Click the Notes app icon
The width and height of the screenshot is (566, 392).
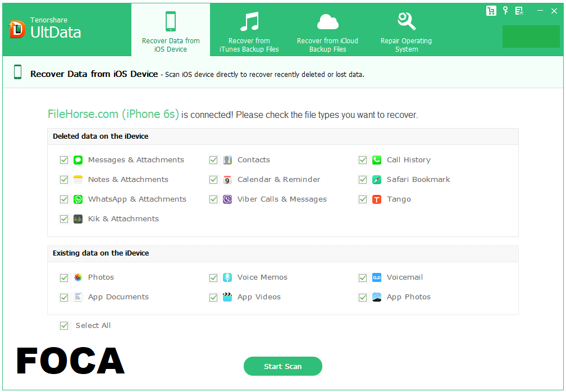tap(78, 179)
